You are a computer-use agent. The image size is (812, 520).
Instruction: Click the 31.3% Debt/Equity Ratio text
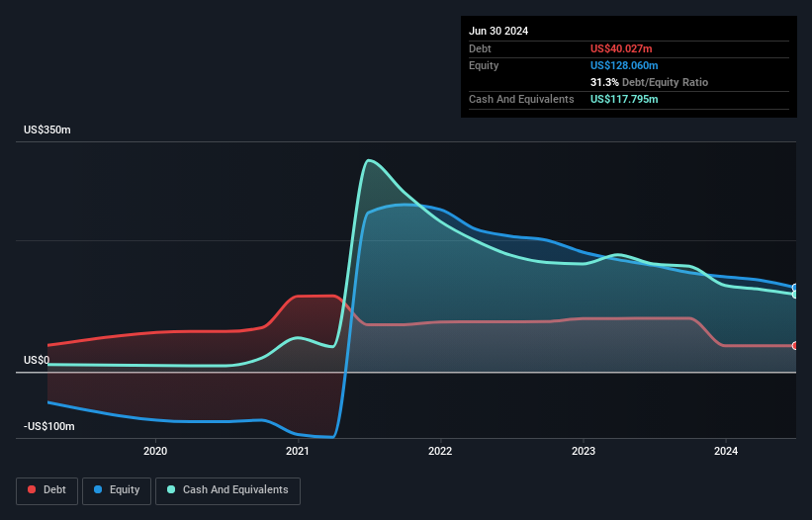[649, 82]
